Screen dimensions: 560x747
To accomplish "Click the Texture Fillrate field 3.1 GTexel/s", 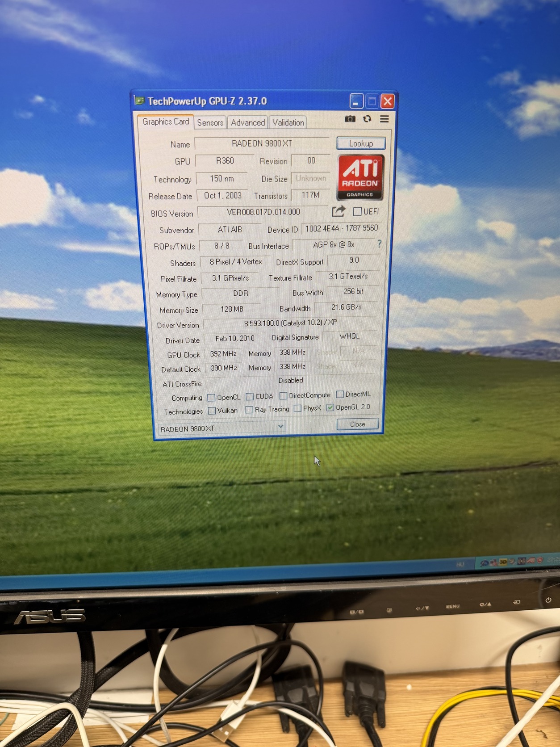I will click(x=348, y=277).
